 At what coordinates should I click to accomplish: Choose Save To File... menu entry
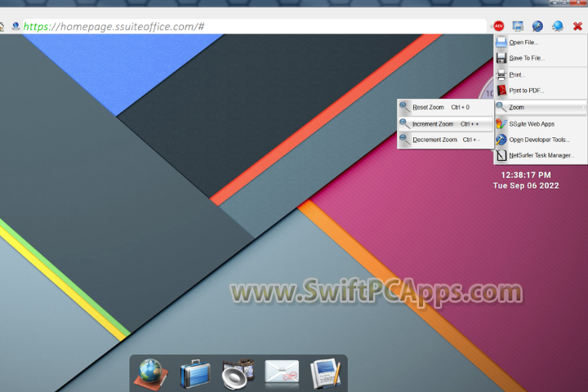(x=541, y=58)
